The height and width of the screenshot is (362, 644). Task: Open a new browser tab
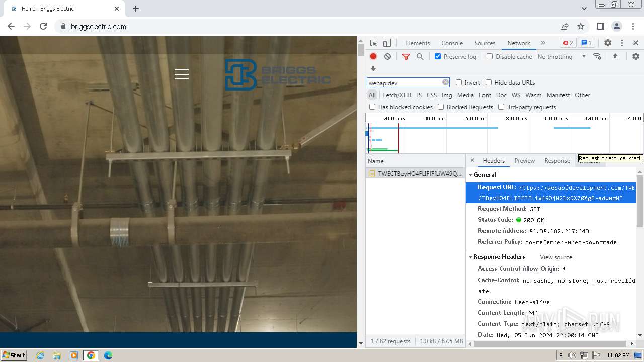[136, 9]
